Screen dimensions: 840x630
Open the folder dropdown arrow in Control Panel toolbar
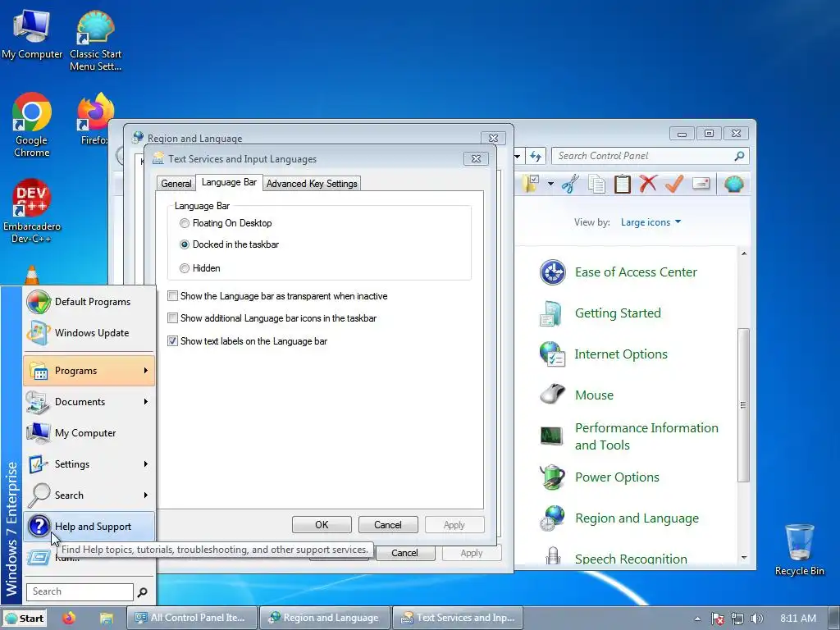tap(550, 185)
